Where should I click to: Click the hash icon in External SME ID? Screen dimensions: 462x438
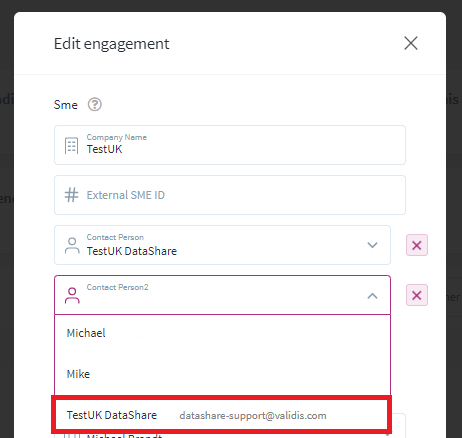tap(71, 195)
